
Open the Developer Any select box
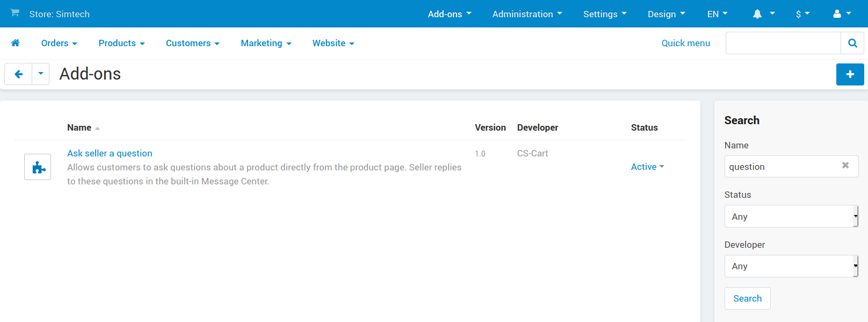[791, 266]
